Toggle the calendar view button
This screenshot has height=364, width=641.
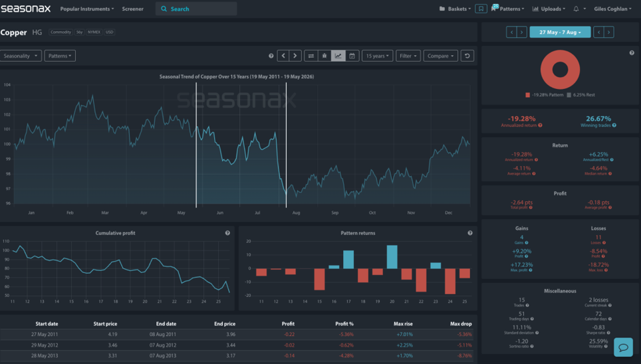(352, 56)
